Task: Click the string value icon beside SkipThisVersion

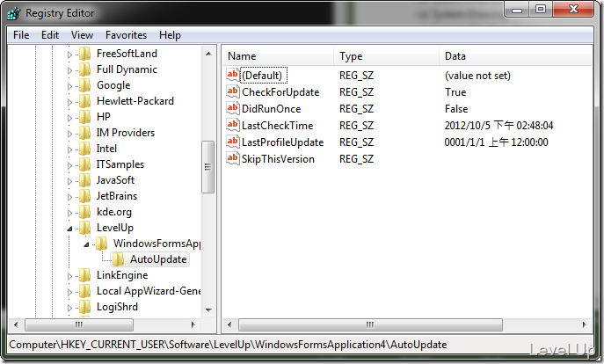Action: point(232,158)
